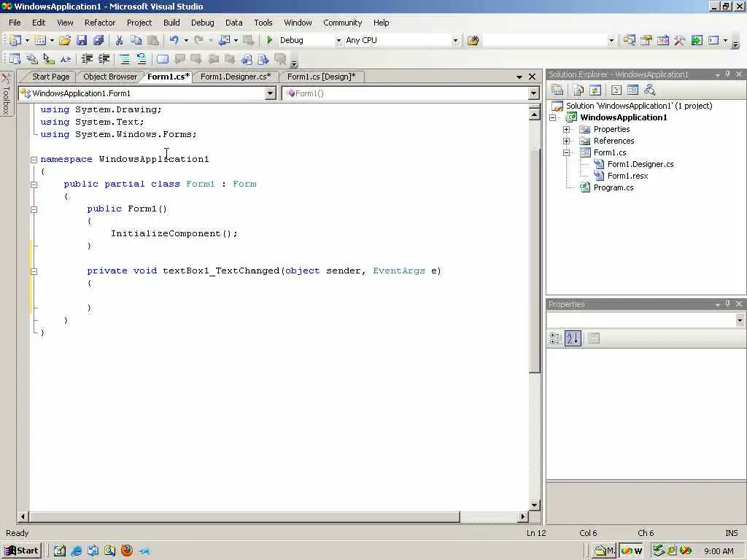Toggle auto-hide pushpin on Properties panel

(727, 304)
